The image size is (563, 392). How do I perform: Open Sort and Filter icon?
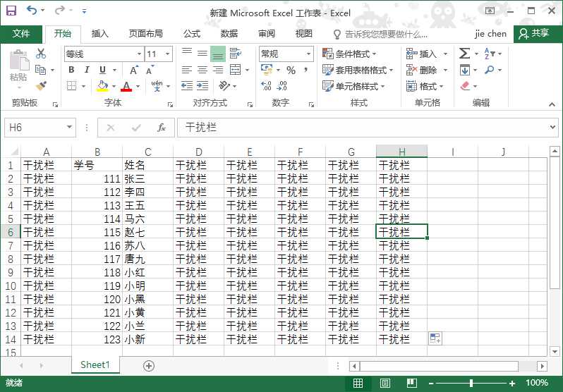click(x=490, y=54)
